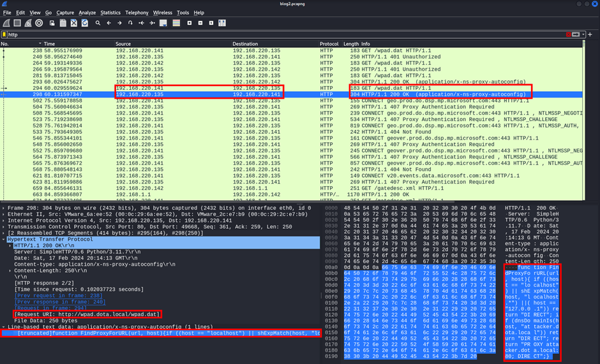
Task: Select packet 502 CONNECT geo.prod.do.dsp row
Action: tap(291, 101)
